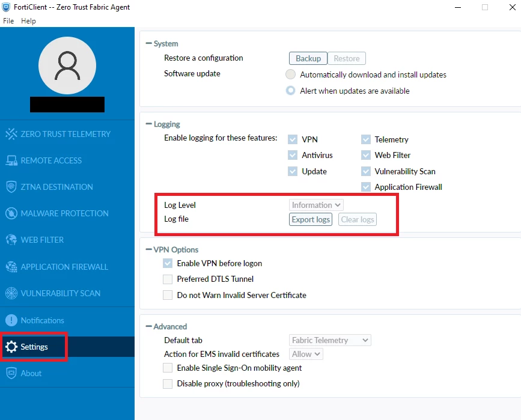Click the ZTNA Destination label
The image size is (521, 420).
point(57,187)
